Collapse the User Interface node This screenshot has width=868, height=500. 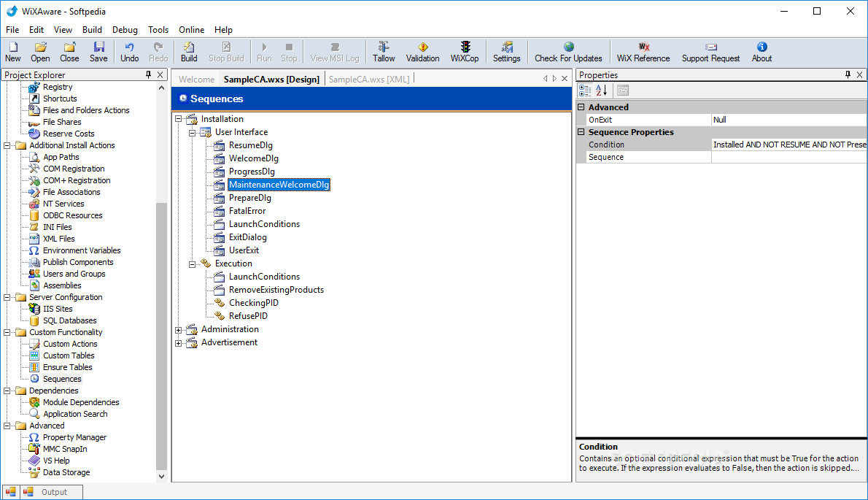(192, 132)
